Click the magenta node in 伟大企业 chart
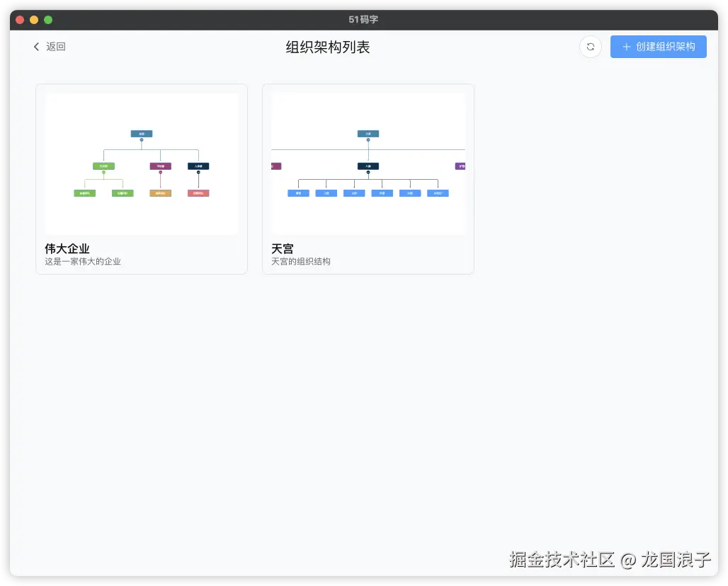 (160, 166)
